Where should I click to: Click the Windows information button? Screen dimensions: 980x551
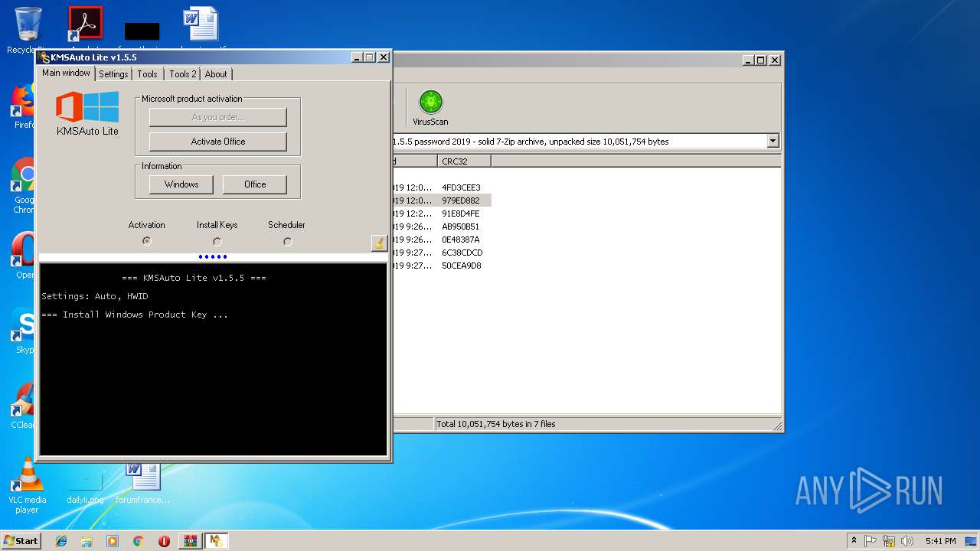[181, 184]
